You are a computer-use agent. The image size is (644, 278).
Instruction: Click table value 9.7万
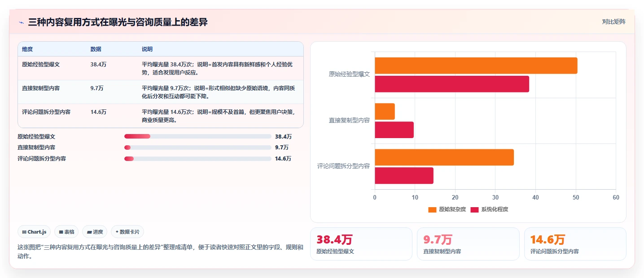click(x=97, y=88)
